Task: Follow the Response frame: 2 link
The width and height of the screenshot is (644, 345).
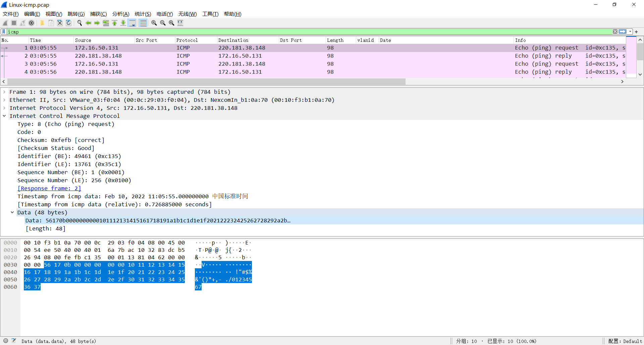Action: (49, 188)
